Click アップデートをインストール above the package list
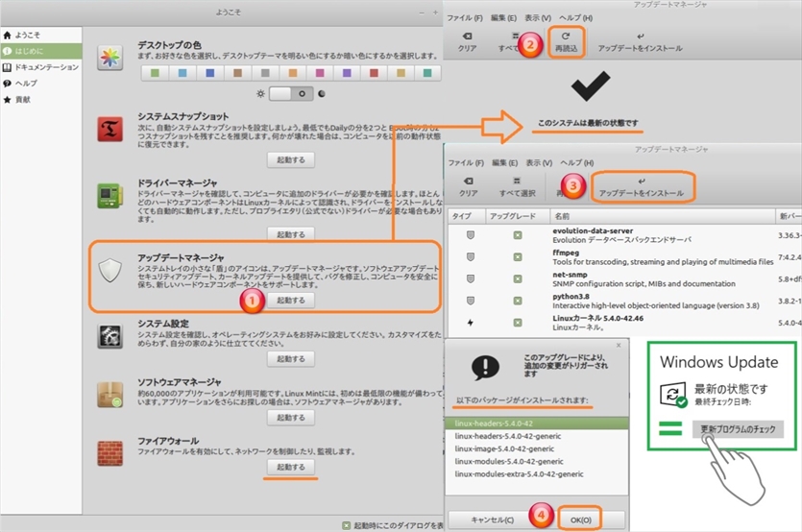This screenshot has height=532, width=802. [642, 186]
